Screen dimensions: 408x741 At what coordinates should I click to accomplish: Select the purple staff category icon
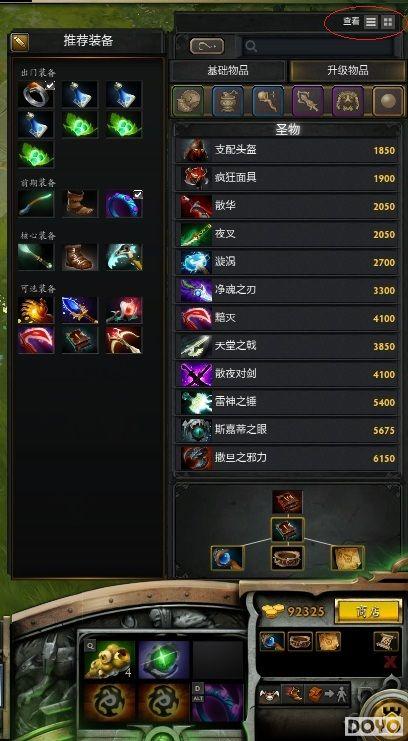308,101
